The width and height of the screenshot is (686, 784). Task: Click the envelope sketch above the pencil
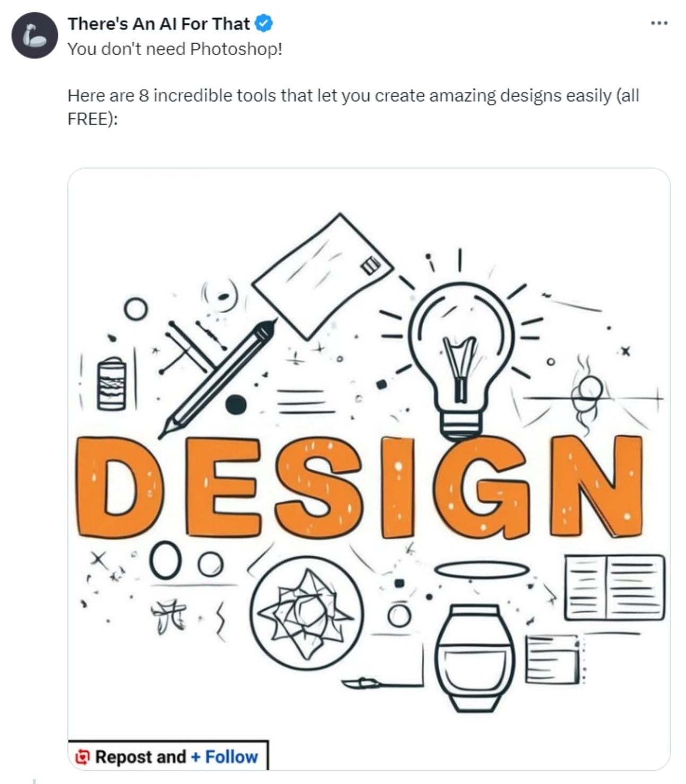[x=322, y=276]
